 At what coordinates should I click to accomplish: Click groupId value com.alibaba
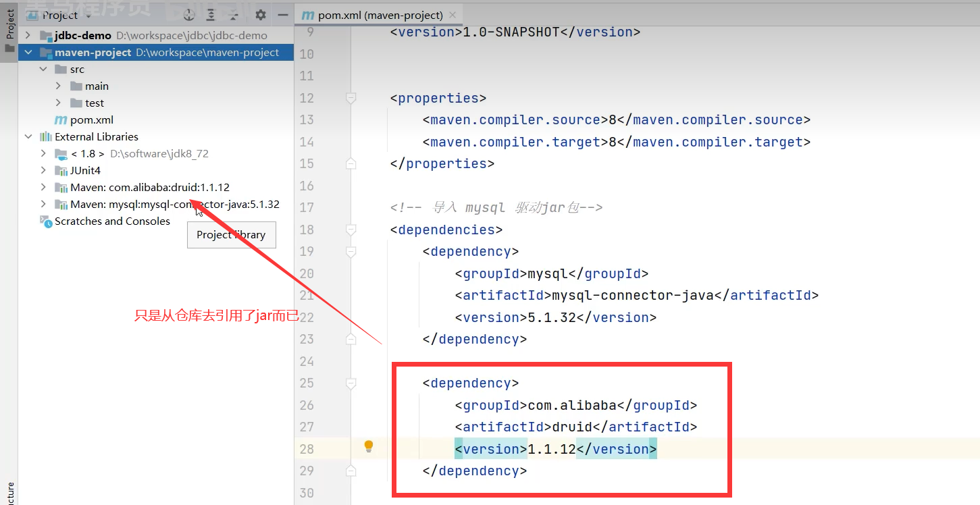(572, 405)
